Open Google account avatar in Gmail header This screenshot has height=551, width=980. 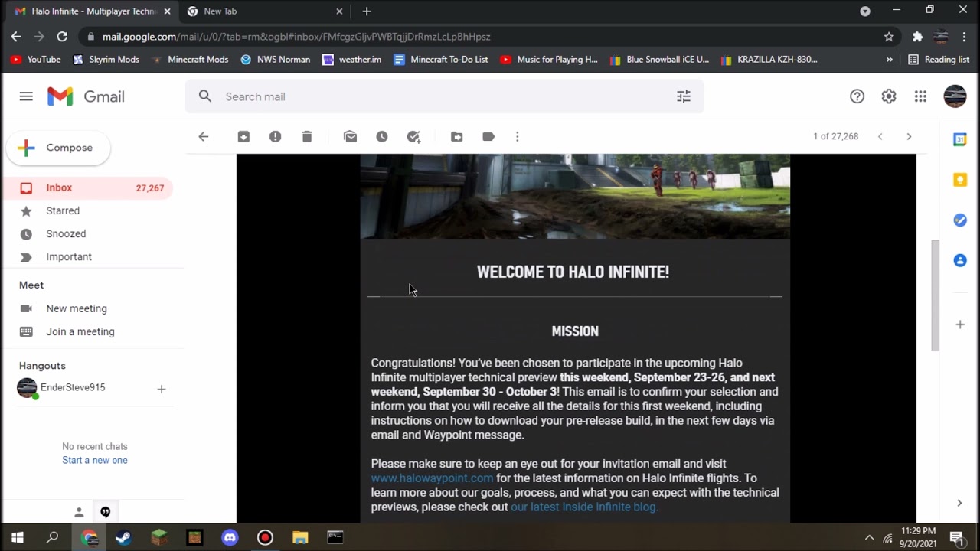[x=955, y=96]
